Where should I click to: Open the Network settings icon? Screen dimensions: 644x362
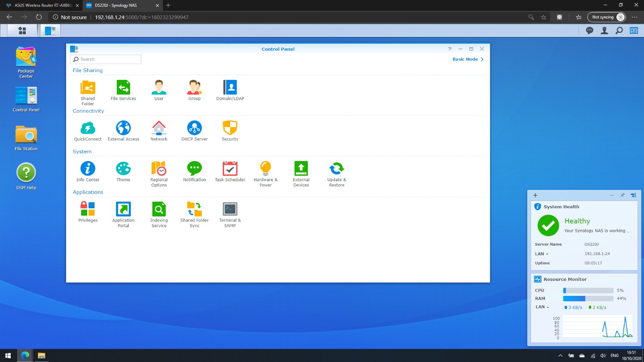[x=159, y=131]
